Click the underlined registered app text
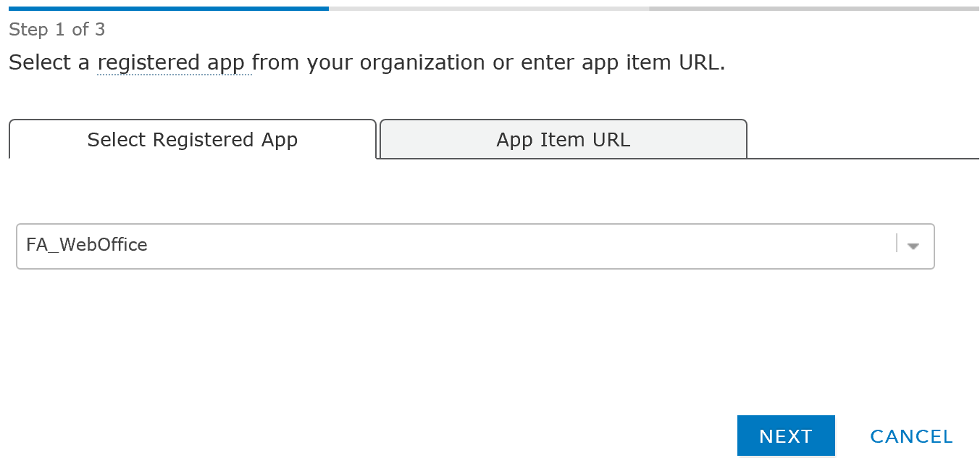 [x=173, y=62]
